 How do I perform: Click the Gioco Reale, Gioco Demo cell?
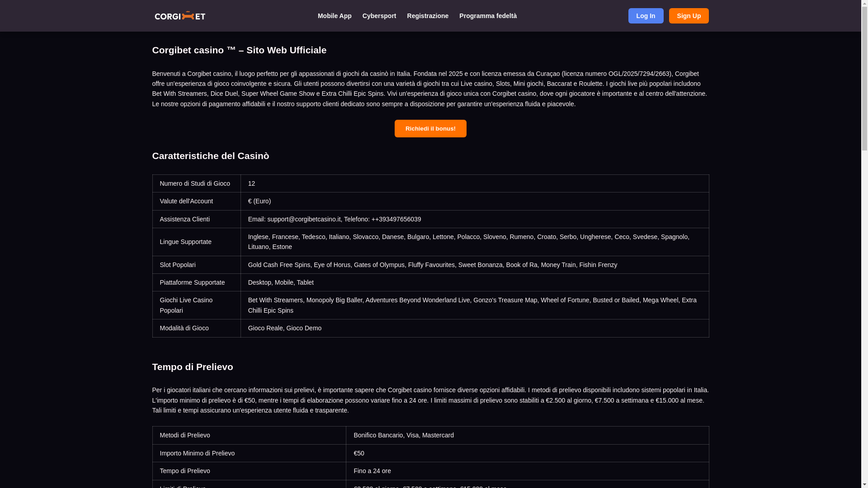coord(475,328)
